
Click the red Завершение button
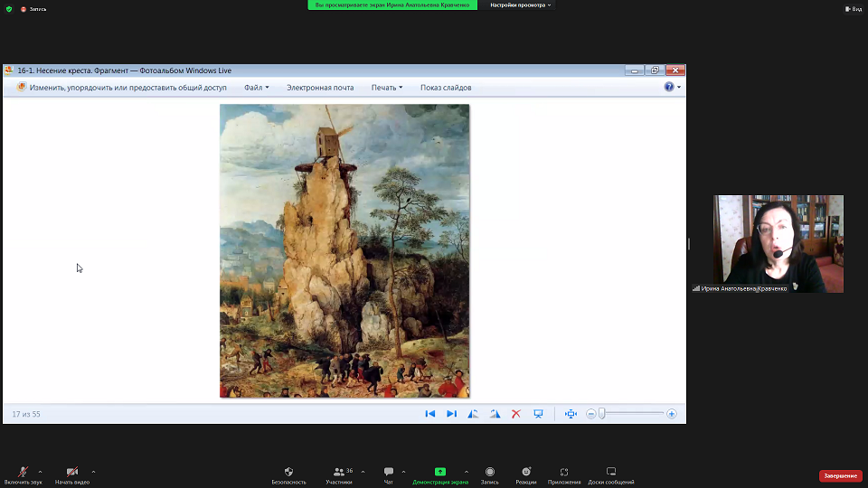pos(840,475)
